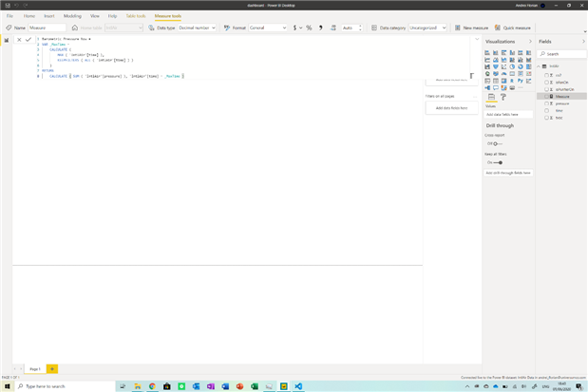Select the stacked bar chart visual icon
This screenshot has width=588, height=392.
click(488, 53)
